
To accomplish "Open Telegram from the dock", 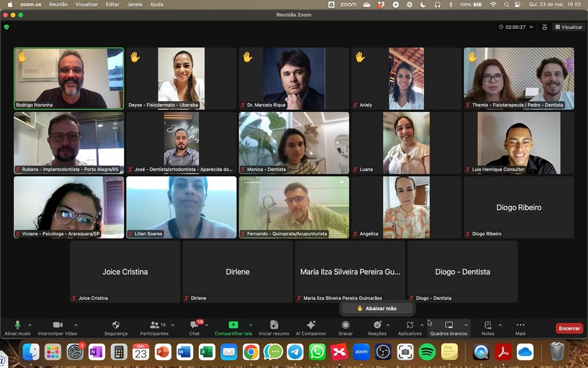I will [295, 352].
